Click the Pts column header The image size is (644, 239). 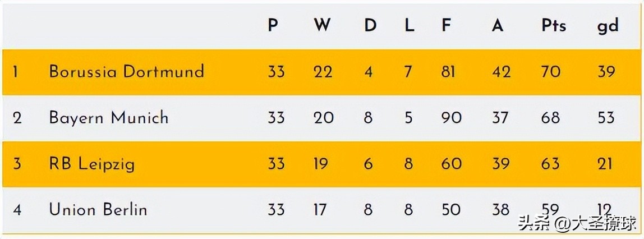point(553,26)
